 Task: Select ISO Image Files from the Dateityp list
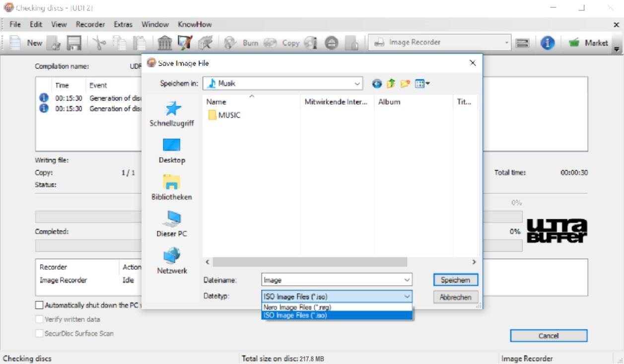point(337,315)
